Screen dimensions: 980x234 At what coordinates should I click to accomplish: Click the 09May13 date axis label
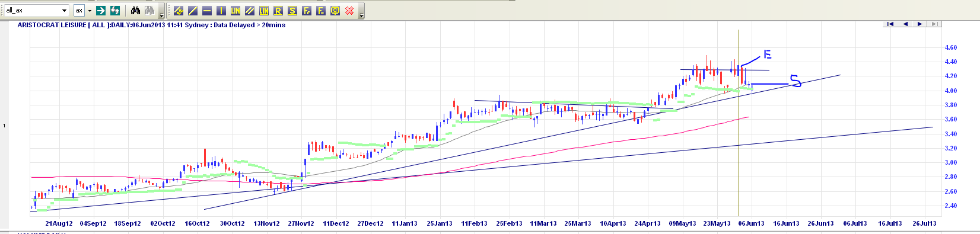click(682, 223)
